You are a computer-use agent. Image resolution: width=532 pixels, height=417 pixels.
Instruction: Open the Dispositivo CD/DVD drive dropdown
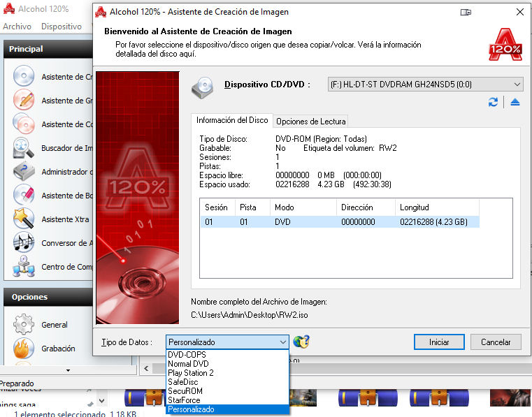[425, 84]
